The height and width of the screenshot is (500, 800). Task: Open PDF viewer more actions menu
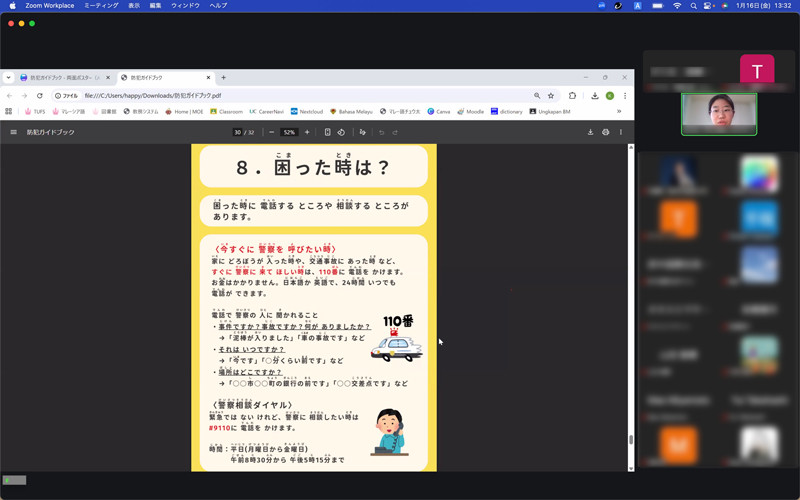(621, 132)
